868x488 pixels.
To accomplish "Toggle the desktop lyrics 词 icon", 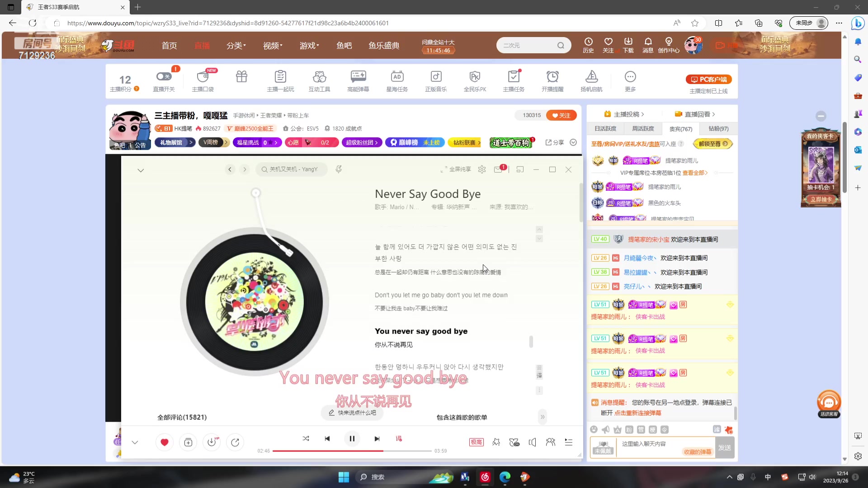I will pos(399,439).
